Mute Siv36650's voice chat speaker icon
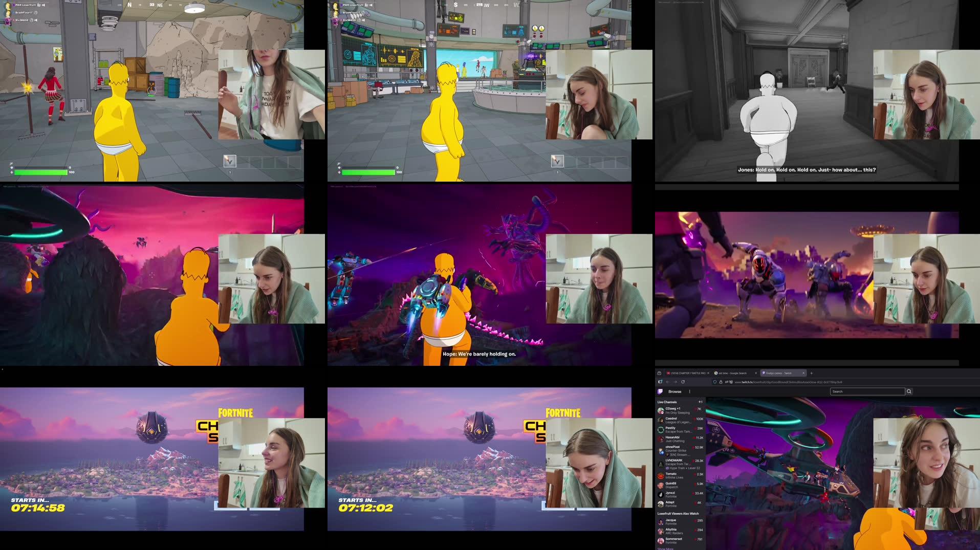980x550 pixels. (36, 20)
